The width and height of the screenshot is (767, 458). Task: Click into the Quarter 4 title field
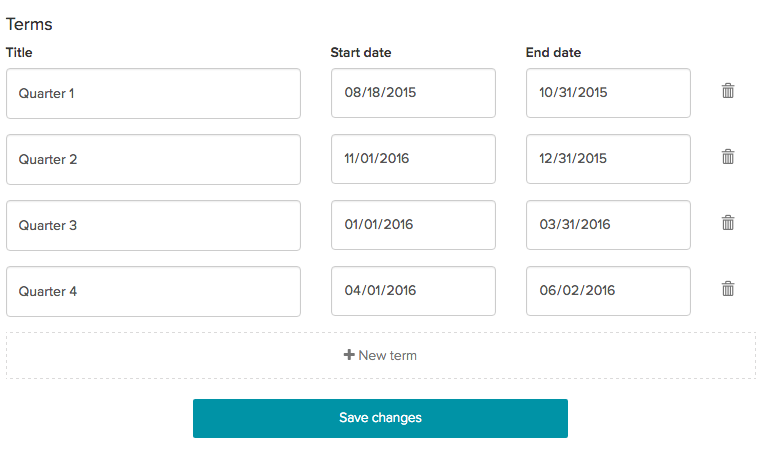pos(154,292)
